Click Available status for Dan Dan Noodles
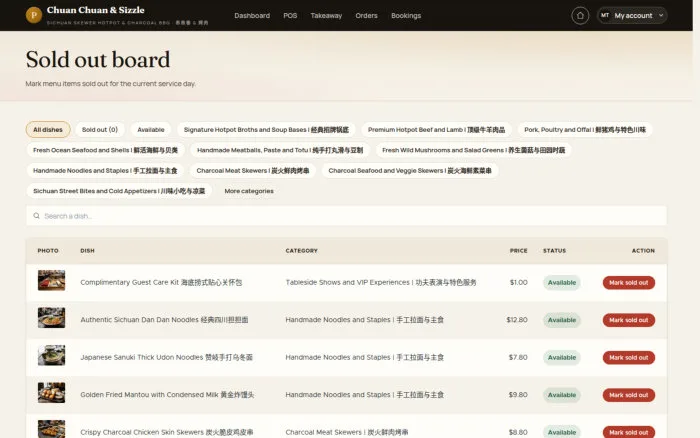This screenshot has width=700, height=438. pyautogui.click(x=562, y=320)
